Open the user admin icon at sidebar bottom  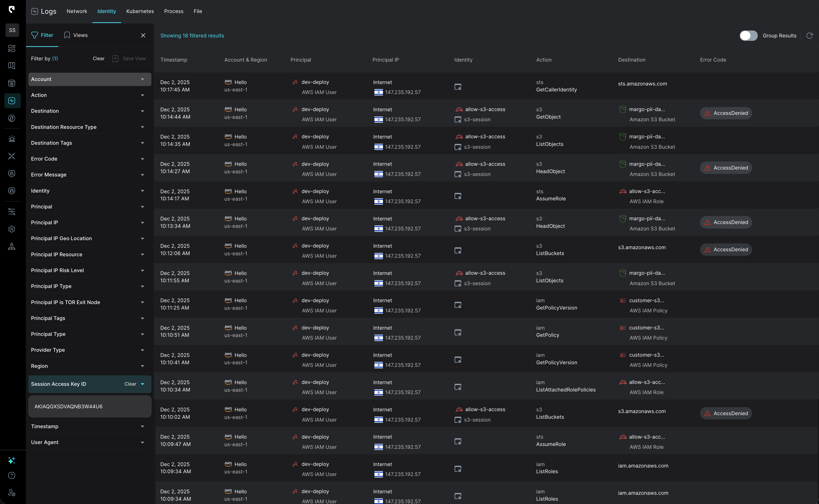12,493
